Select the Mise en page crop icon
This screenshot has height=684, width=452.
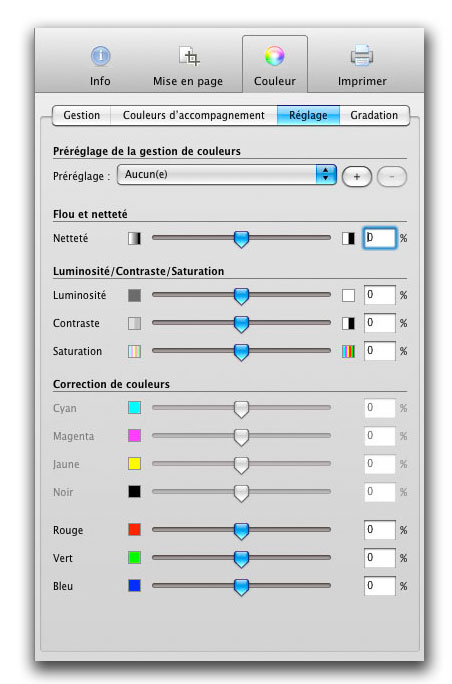click(189, 56)
